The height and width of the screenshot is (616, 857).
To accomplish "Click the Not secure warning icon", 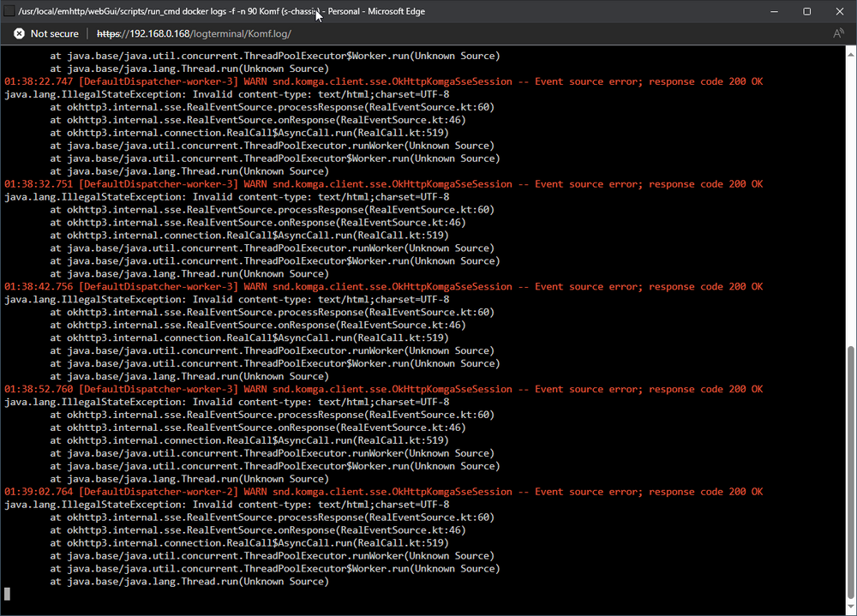I will click(19, 33).
